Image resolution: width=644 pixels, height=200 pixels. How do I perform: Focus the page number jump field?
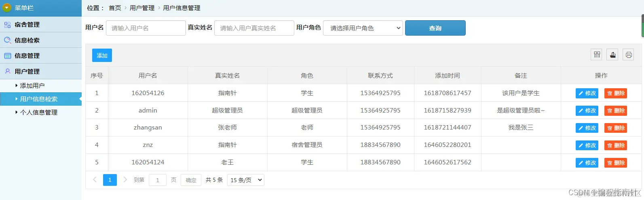(x=158, y=180)
